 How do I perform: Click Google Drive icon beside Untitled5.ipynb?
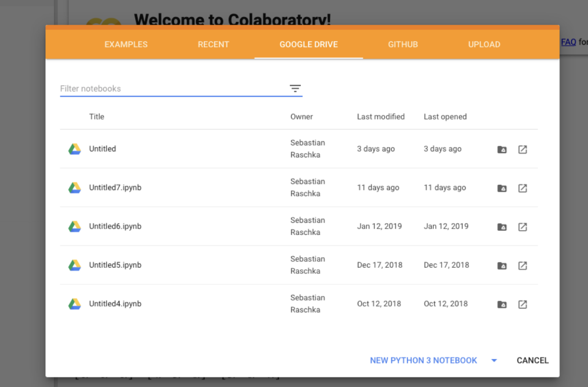(x=74, y=265)
